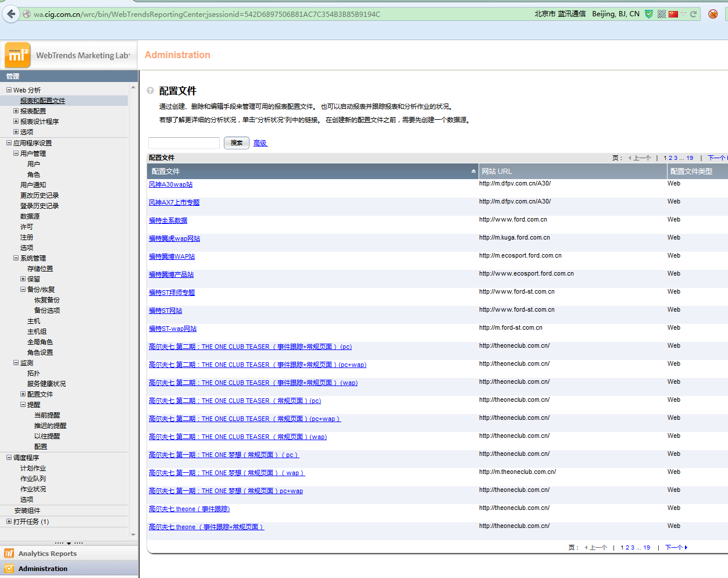Go to page 2 in bottom pager
This screenshot has height=578, width=728.
627,548
